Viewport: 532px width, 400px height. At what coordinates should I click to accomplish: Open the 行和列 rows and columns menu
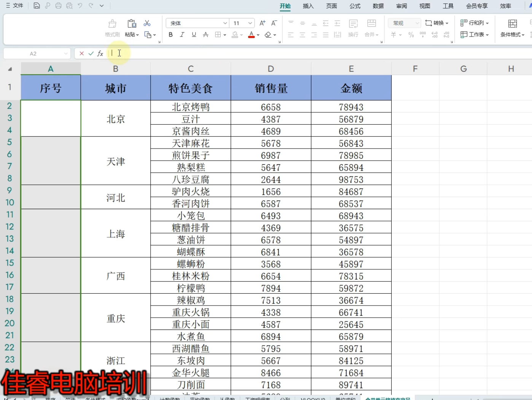click(474, 23)
